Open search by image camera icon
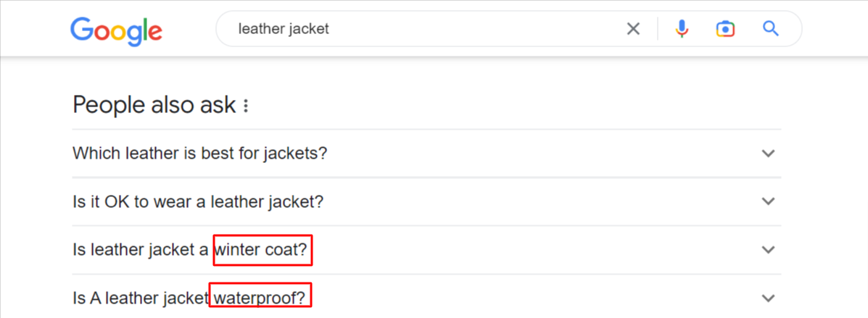Image resolution: width=868 pixels, height=318 pixels. (725, 29)
